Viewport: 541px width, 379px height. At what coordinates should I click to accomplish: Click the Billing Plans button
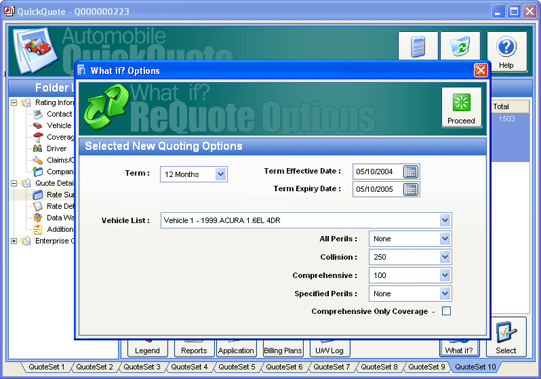[x=283, y=349]
